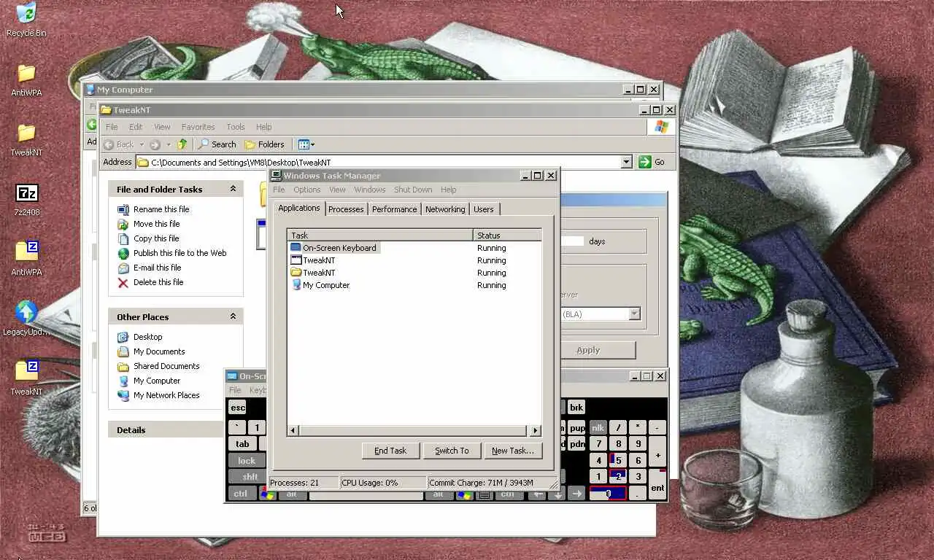The width and height of the screenshot is (934, 560).
Task: Click the tab key on On-Screen Keyboard
Action: (242, 443)
